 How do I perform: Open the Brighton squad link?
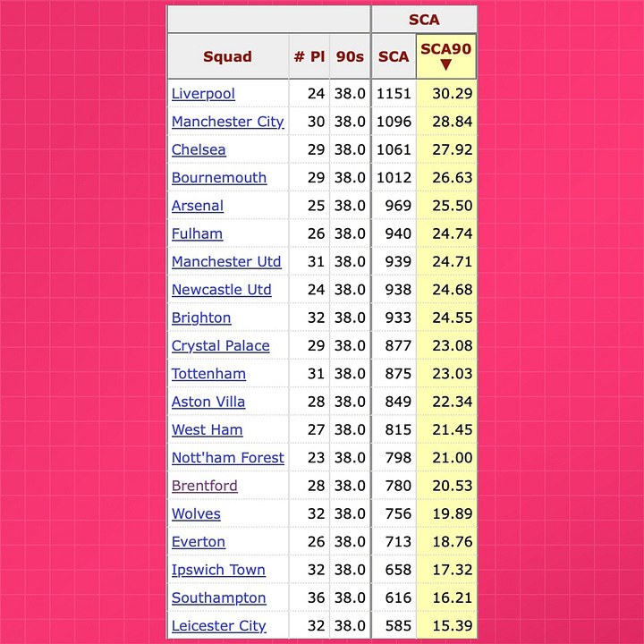(201, 318)
